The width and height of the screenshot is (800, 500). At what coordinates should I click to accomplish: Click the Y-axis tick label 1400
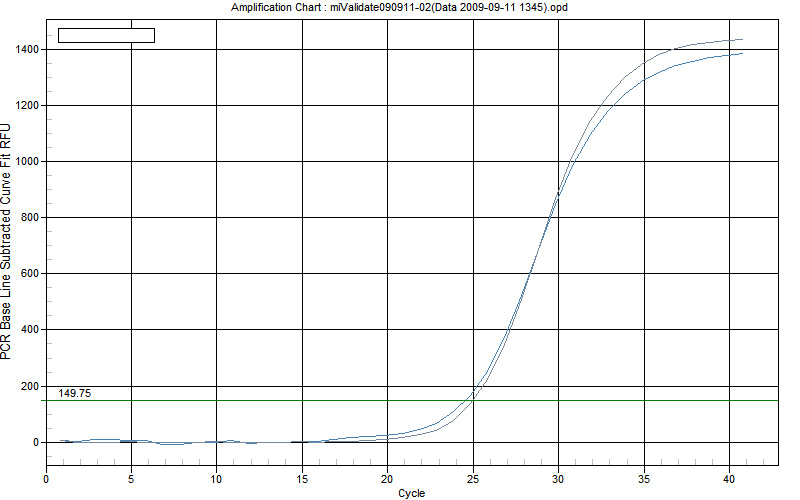point(27,49)
